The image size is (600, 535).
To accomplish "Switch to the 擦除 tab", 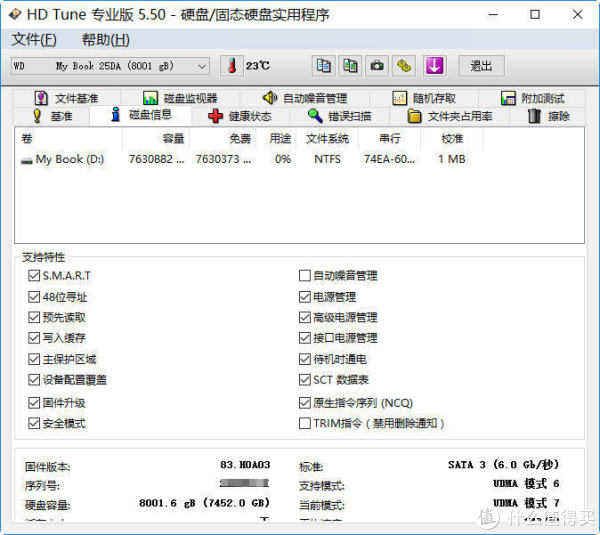I will 548,116.
